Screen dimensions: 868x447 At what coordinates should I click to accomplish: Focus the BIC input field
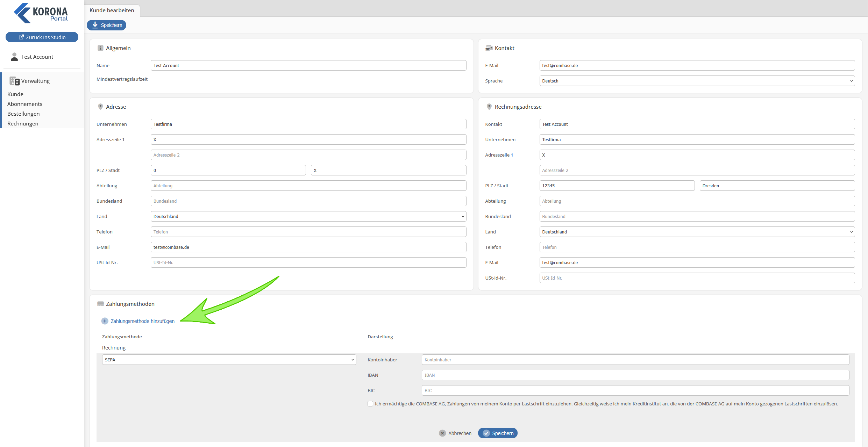point(635,390)
